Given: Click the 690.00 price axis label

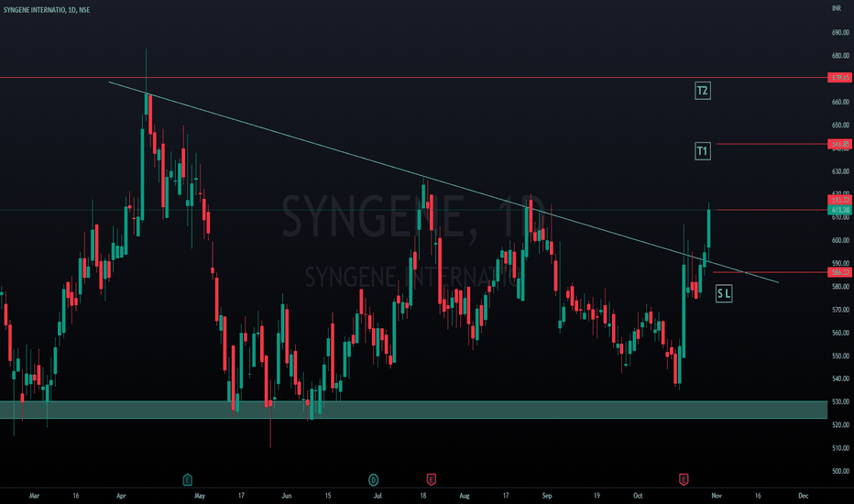Looking at the screenshot, I should 840,33.
